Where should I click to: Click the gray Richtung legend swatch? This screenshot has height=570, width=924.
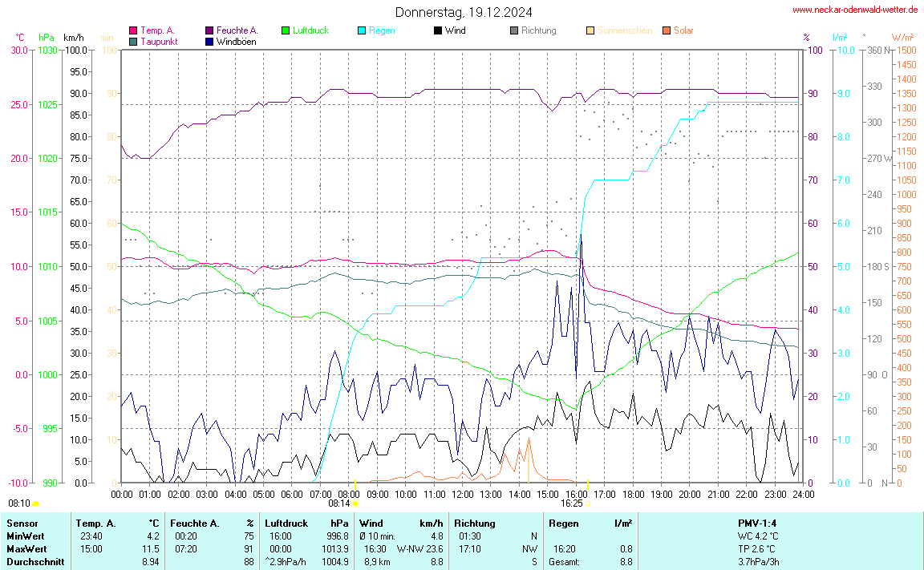point(514,31)
